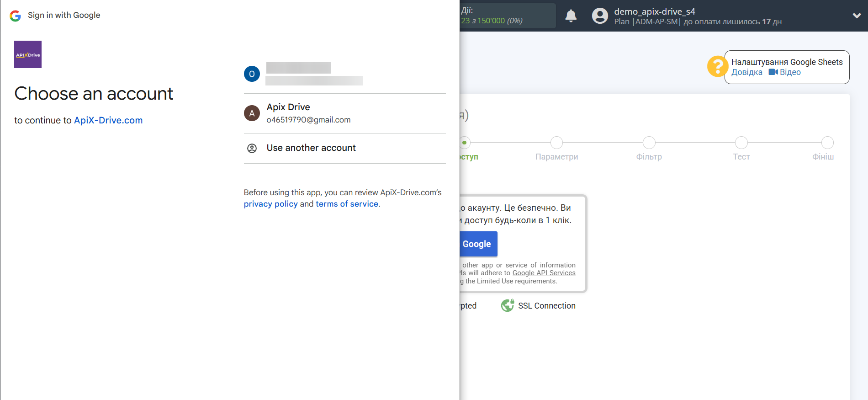Select the blurred account with the blue O avatar
This screenshot has width=868, height=400.
click(345, 74)
